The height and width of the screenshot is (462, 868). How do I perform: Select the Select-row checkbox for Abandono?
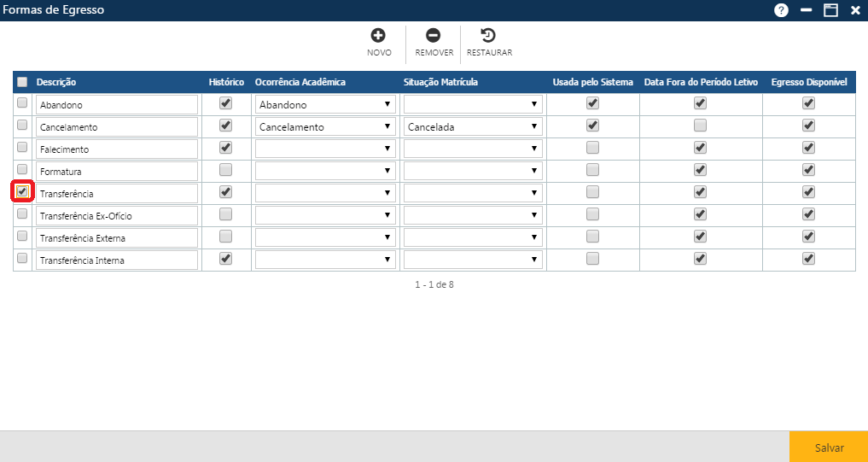[x=22, y=103]
